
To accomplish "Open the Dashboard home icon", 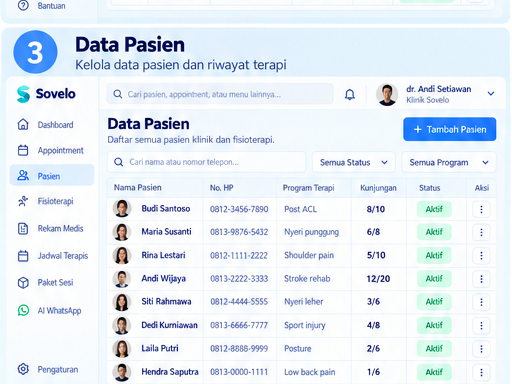I will coord(23,124).
